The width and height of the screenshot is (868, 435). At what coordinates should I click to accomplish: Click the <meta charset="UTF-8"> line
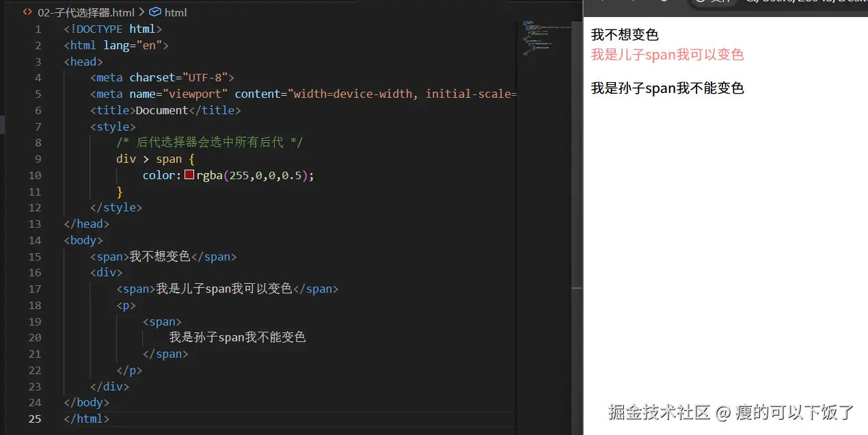[x=162, y=78]
